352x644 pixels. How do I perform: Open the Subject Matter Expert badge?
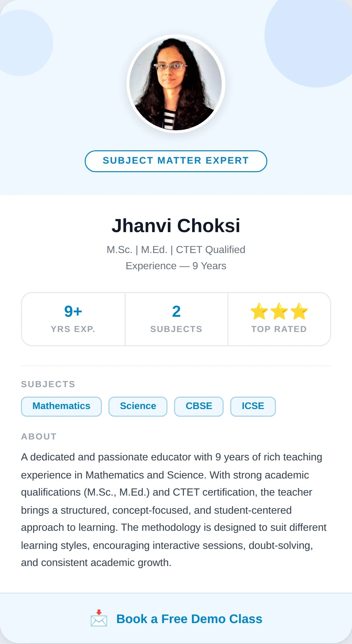point(176,161)
